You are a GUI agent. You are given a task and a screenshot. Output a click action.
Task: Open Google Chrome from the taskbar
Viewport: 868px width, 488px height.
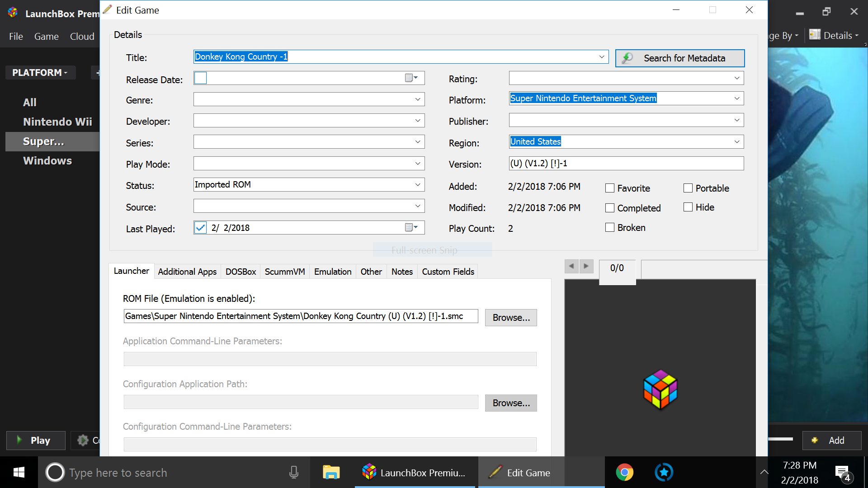pos(624,473)
